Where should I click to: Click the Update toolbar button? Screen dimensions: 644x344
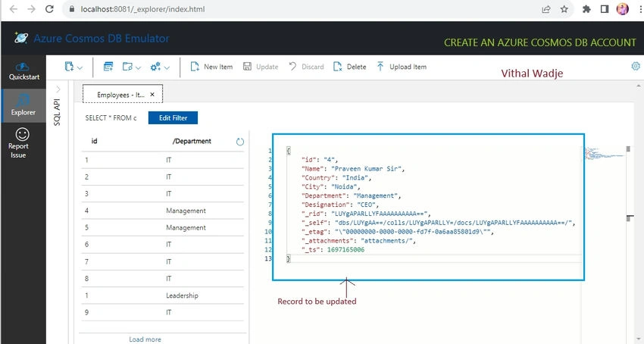261,67
